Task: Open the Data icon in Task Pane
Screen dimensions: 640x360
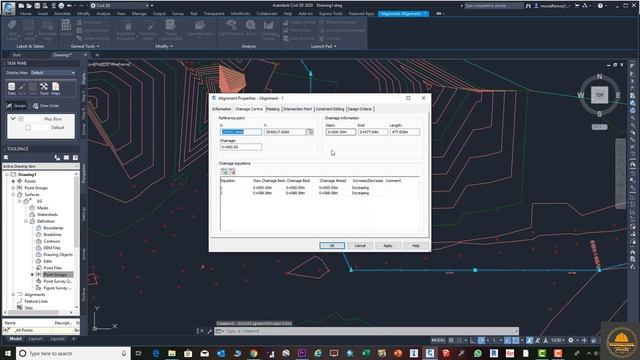Action: click(11, 88)
